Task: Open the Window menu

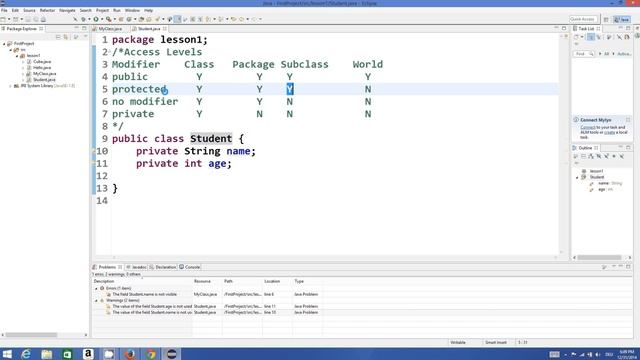Action: tap(132, 10)
